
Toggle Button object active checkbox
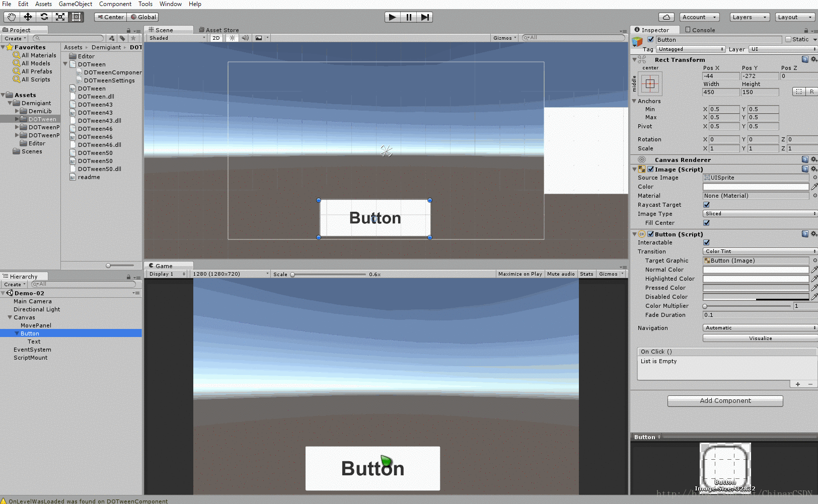pos(650,40)
